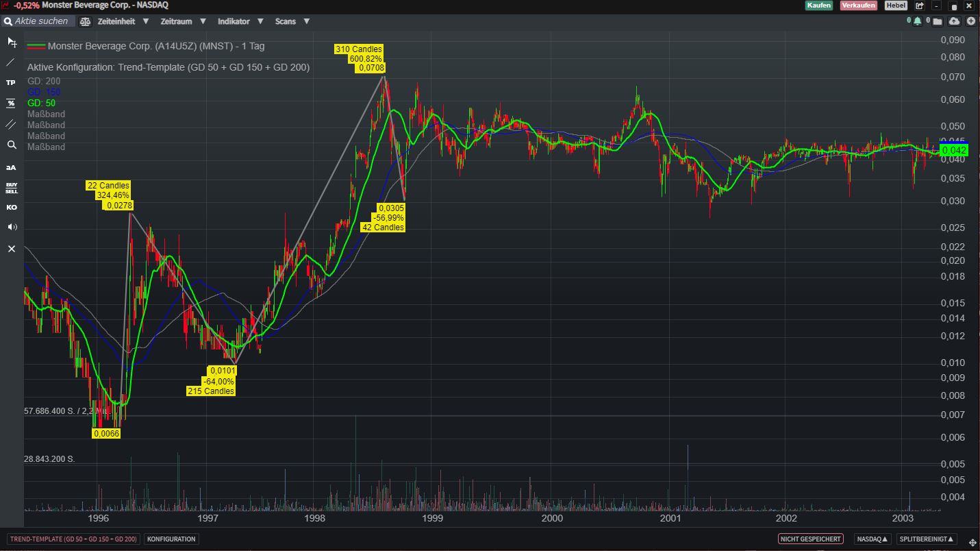Open the Scans menu
The image size is (980, 551).
coord(292,21)
